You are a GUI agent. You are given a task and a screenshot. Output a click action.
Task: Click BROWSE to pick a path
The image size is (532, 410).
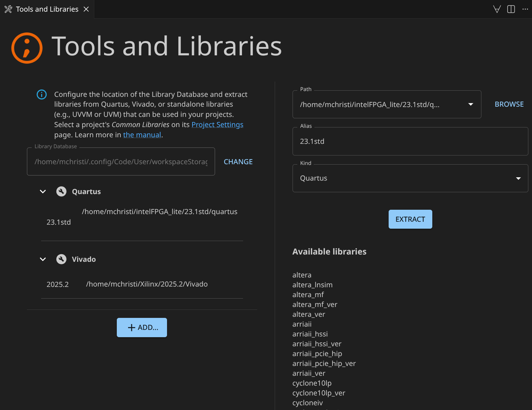point(509,105)
